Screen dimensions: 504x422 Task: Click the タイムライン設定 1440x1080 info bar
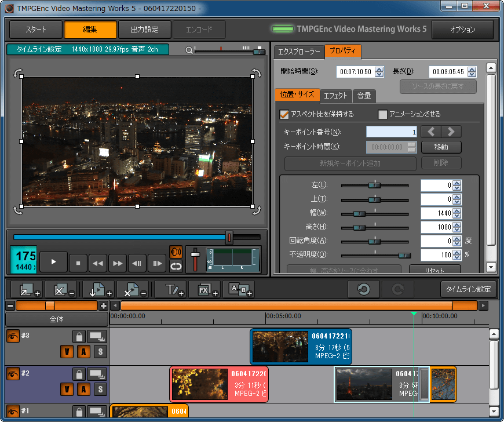tap(87, 49)
